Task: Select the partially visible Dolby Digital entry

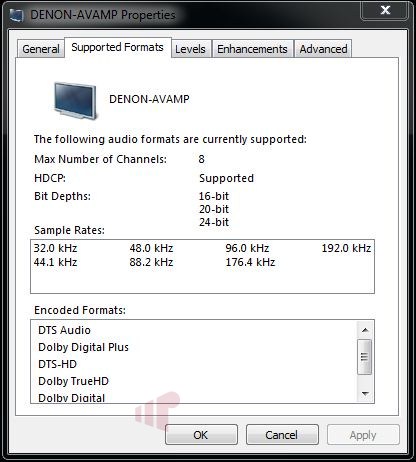Action: pyautogui.click(x=72, y=398)
